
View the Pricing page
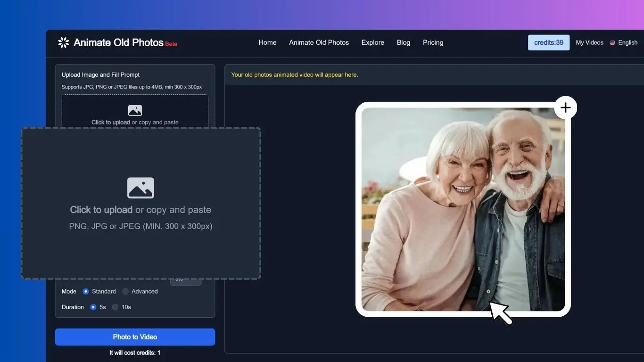point(433,42)
